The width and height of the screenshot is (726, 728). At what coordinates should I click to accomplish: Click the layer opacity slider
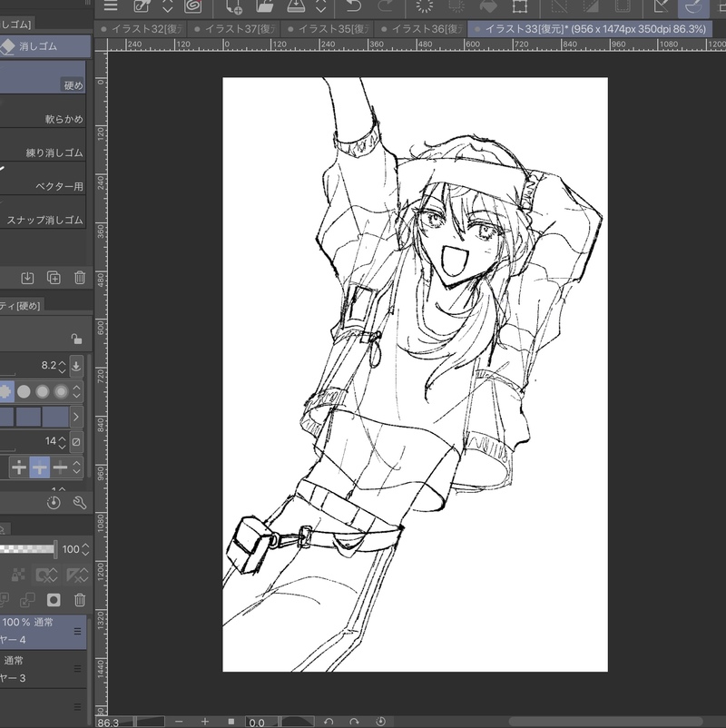click(27, 549)
